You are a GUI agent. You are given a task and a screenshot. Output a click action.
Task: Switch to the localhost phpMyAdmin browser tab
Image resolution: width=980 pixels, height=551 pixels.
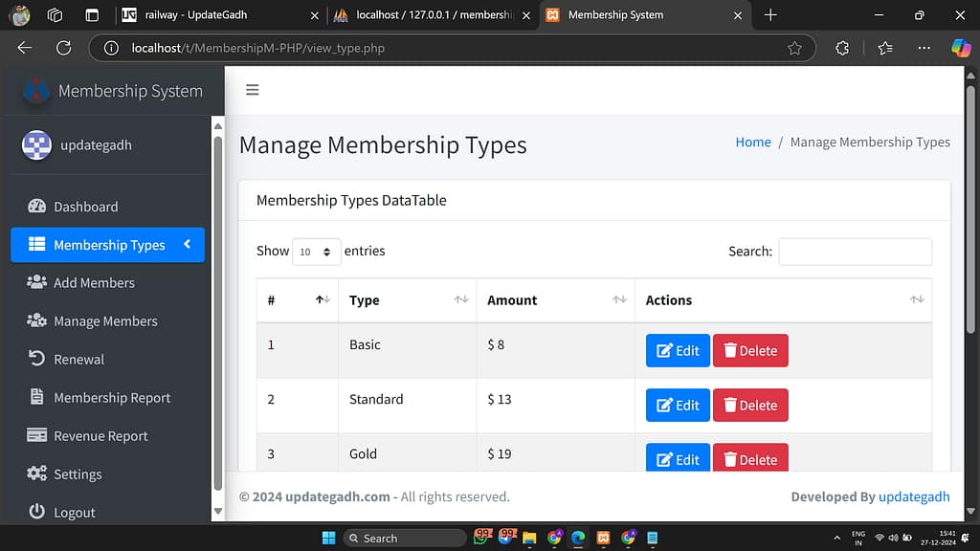(431, 15)
